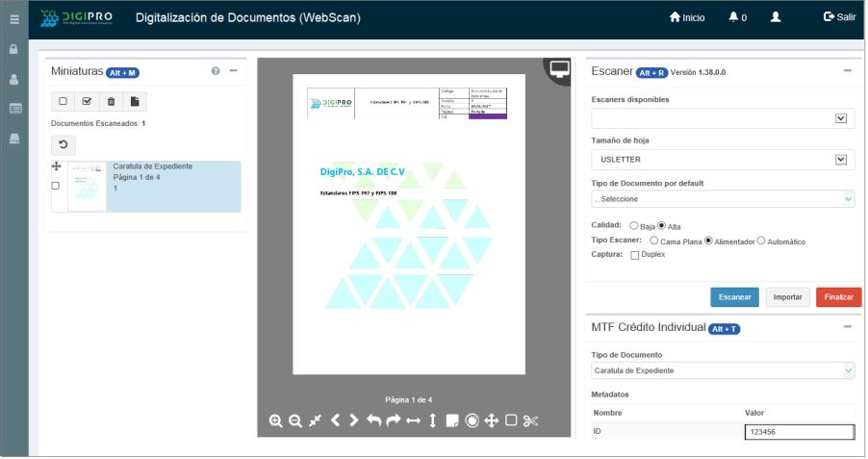Delete selected thumbnails with trash icon
This screenshot has width=868, height=459.
pos(112,101)
